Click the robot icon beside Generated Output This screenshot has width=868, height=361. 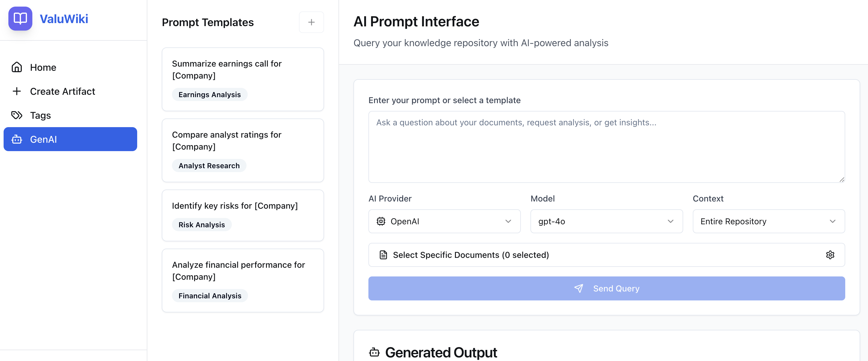[x=374, y=352]
